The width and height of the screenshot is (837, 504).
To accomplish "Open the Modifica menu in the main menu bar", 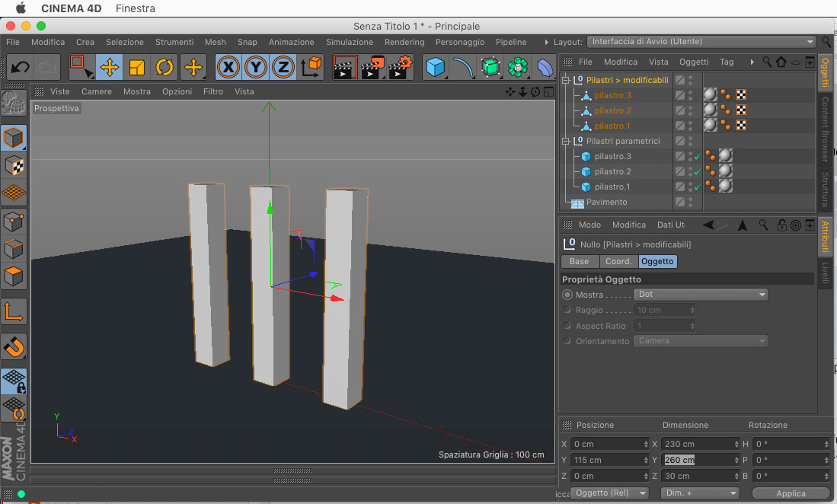I will 47,42.
